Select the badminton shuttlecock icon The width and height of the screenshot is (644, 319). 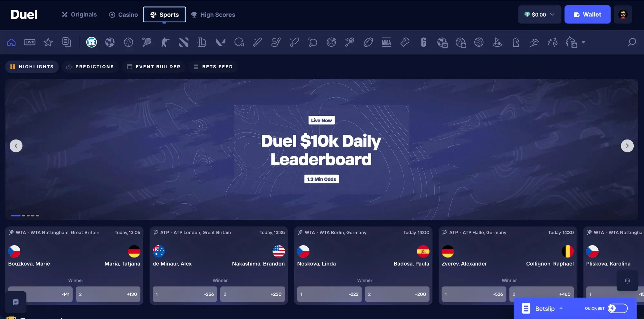coord(350,42)
